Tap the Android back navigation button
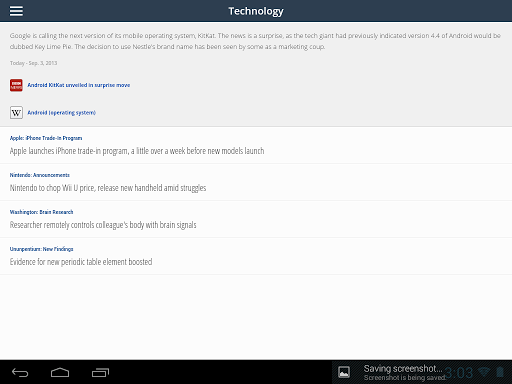Image resolution: width=512 pixels, height=384 pixels. point(20,372)
